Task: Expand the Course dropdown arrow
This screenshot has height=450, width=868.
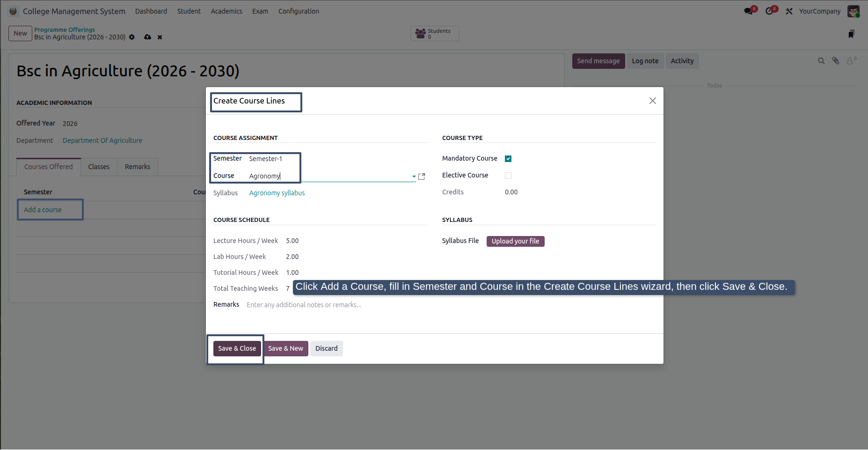Action: (x=414, y=177)
